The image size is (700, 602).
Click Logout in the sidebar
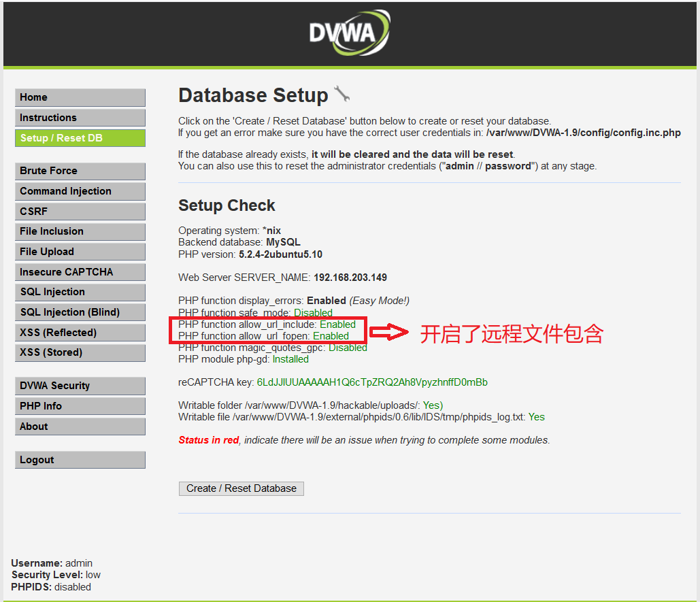(x=80, y=459)
